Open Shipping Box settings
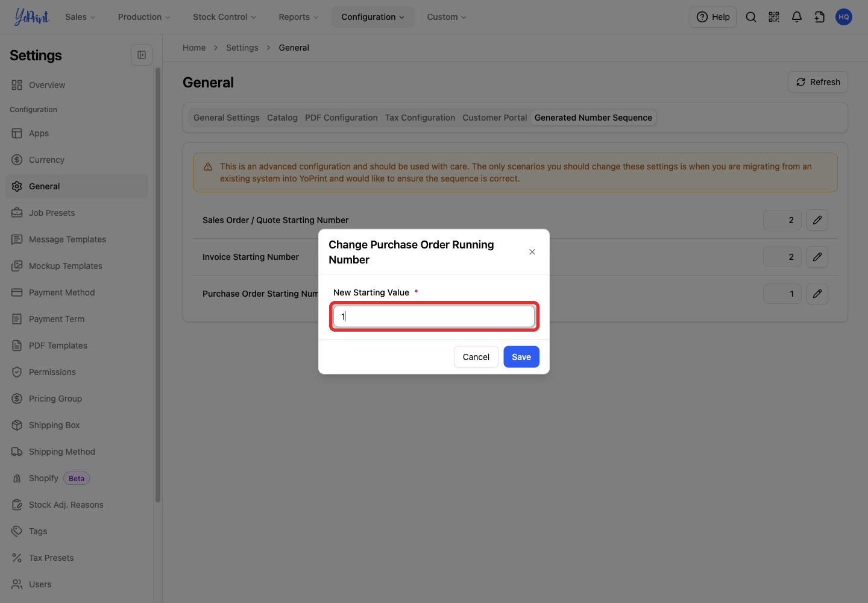Image resolution: width=868 pixels, height=603 pixels. pyautogui.click(x=77, y=425)
